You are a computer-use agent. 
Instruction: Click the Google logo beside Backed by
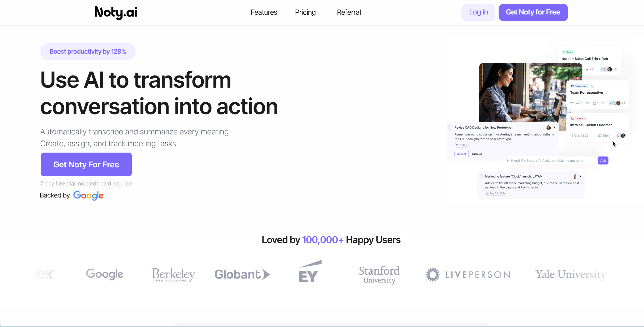point(88,195)
